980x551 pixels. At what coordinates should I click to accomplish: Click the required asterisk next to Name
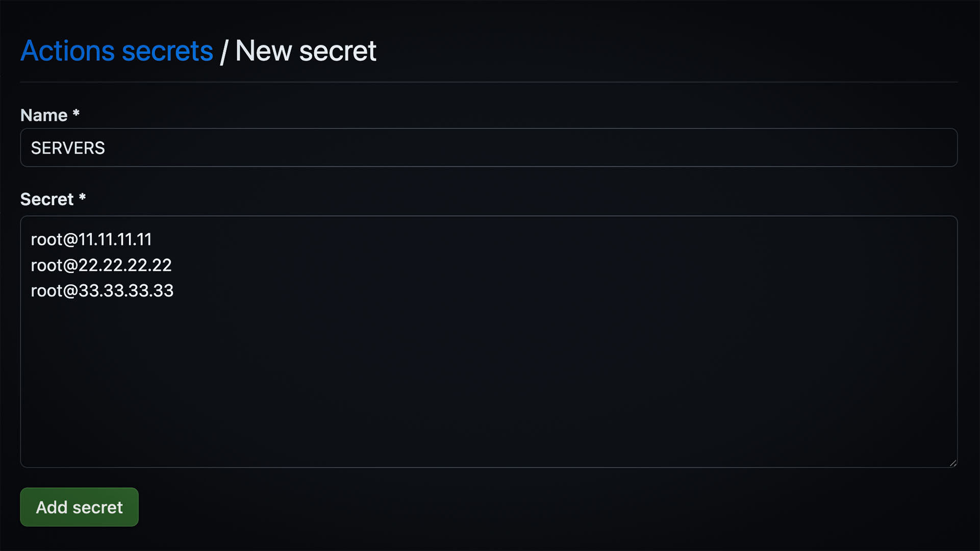76,115
